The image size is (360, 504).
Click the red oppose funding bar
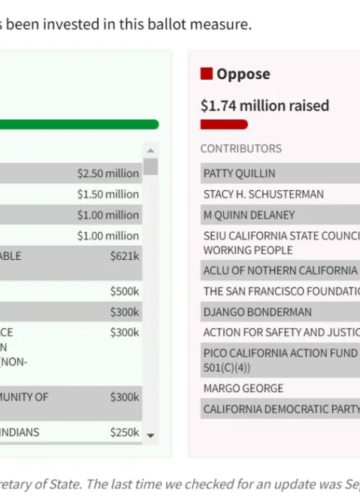coord(224,124)
